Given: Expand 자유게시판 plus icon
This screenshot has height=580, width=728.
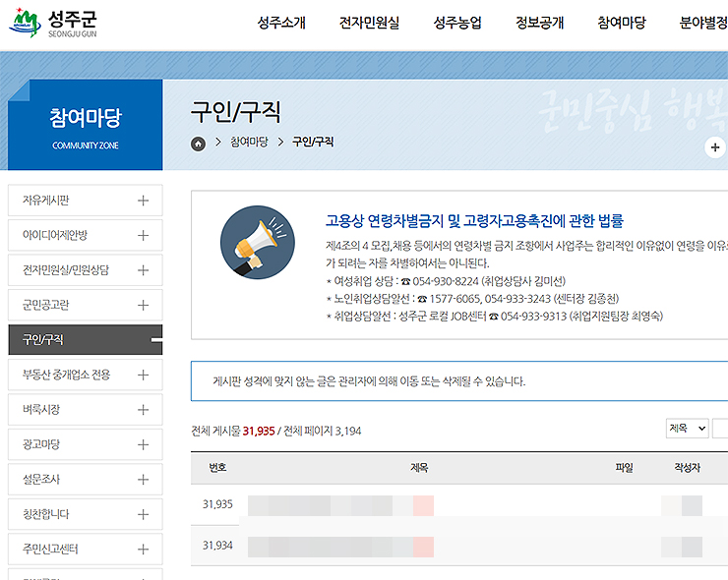Looking at the screenshot, I should 143,201.
